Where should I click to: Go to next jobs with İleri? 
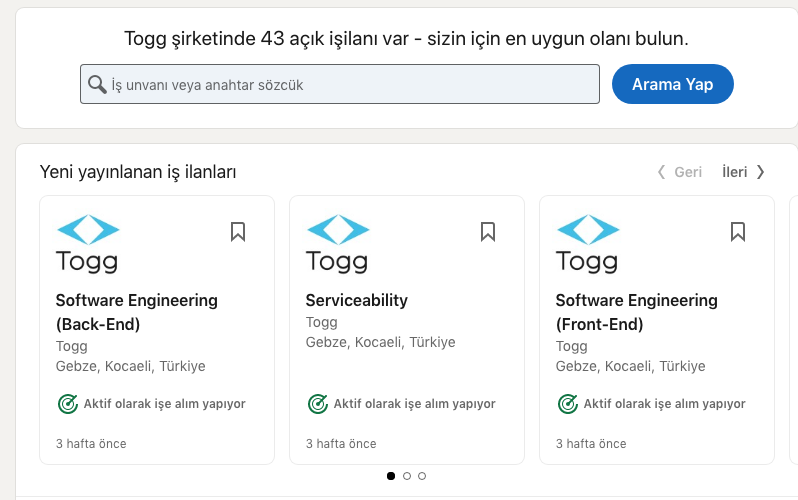743,172
